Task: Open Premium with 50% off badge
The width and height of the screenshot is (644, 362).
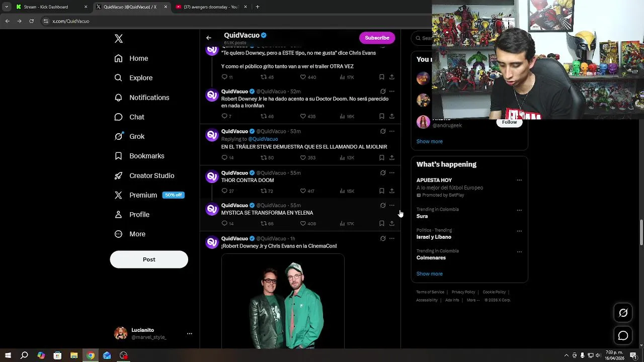Action: 149,195
